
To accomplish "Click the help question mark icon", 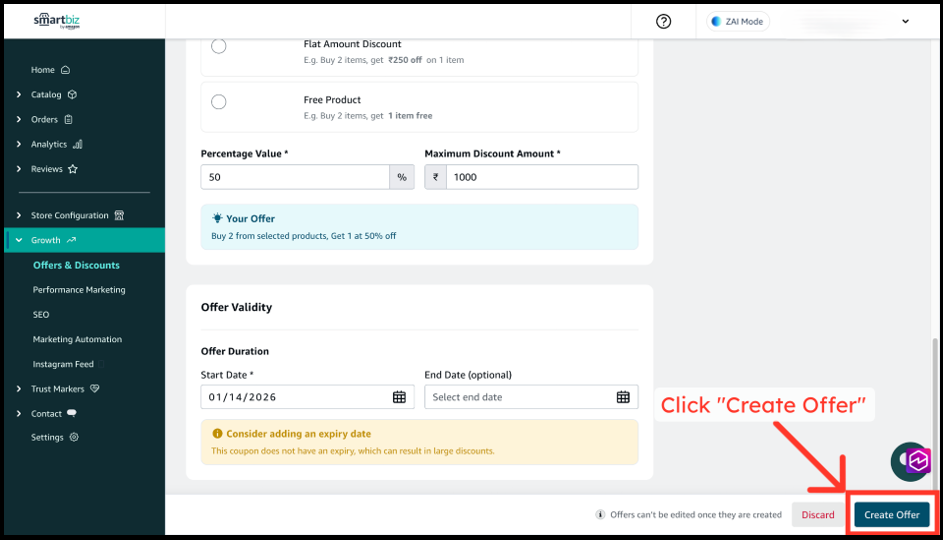I will pyautogui.click(x=663, y=21).
